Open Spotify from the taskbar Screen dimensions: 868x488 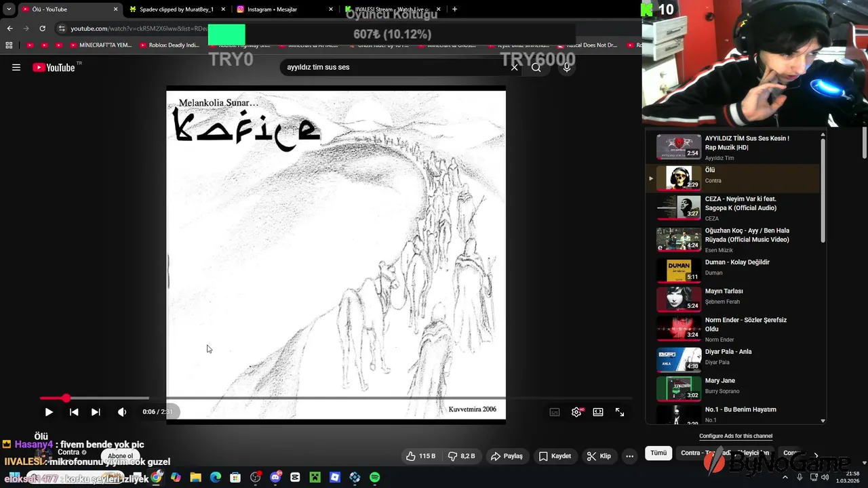pyautogui.click(x=375, y=477)
